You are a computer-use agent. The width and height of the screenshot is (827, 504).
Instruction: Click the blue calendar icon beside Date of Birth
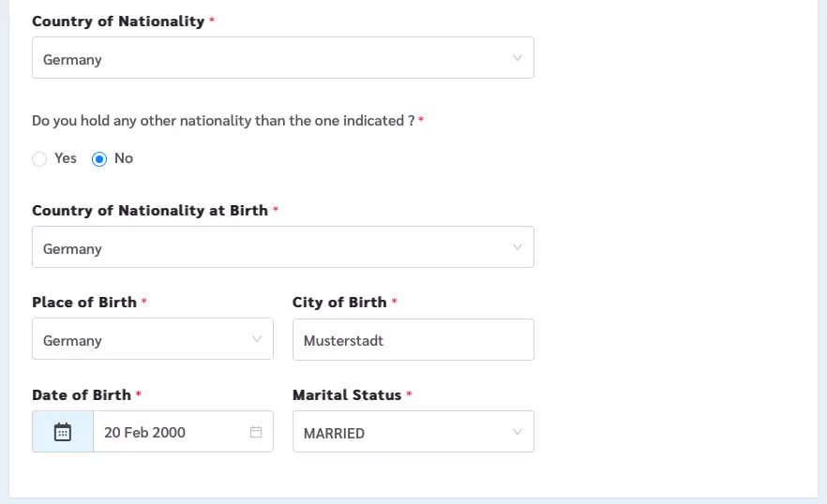tap(63, 432)
